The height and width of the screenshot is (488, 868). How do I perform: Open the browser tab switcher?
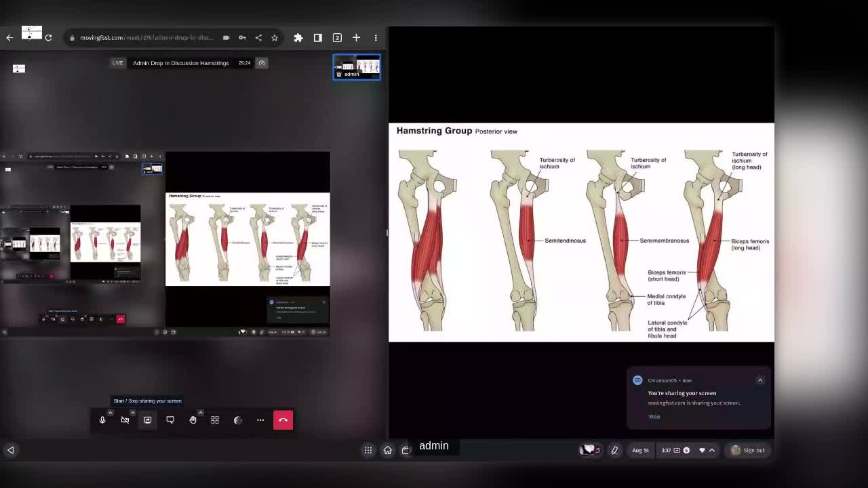coord(337,38)
